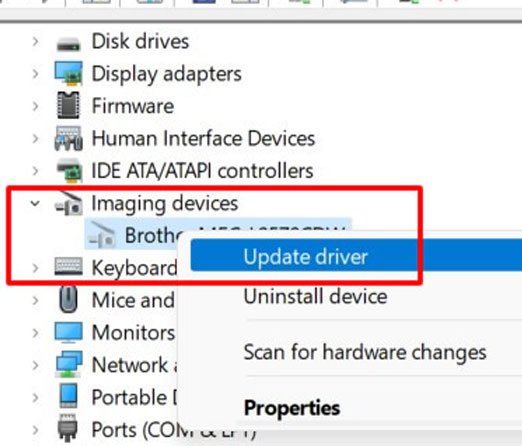This screenshot has width=522, height=446.
Task: Expand the Display adapters node
Action: (35, 74)
